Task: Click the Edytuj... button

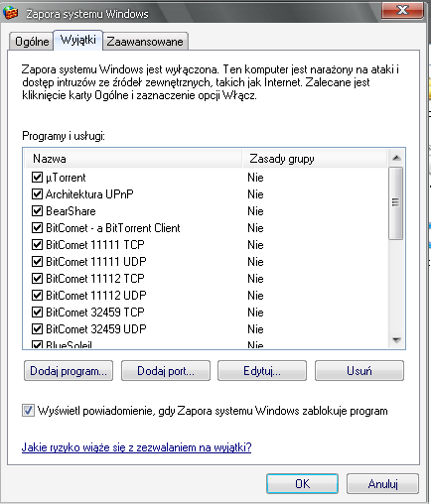Action: (262, 371)
